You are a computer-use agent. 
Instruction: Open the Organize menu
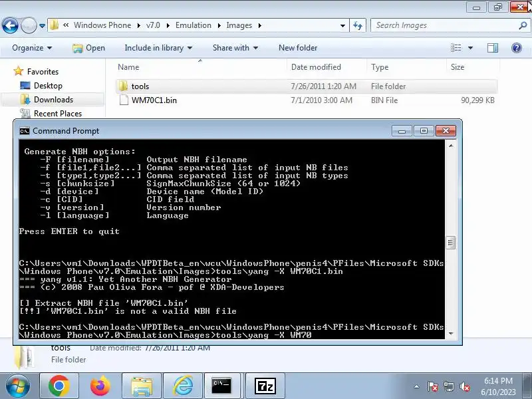click(x=32, y=48)
